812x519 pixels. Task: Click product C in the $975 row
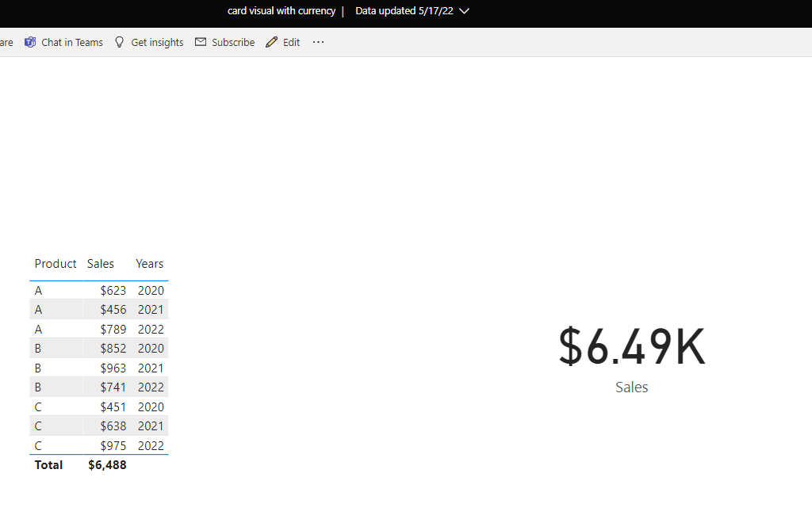pos(38,446)
